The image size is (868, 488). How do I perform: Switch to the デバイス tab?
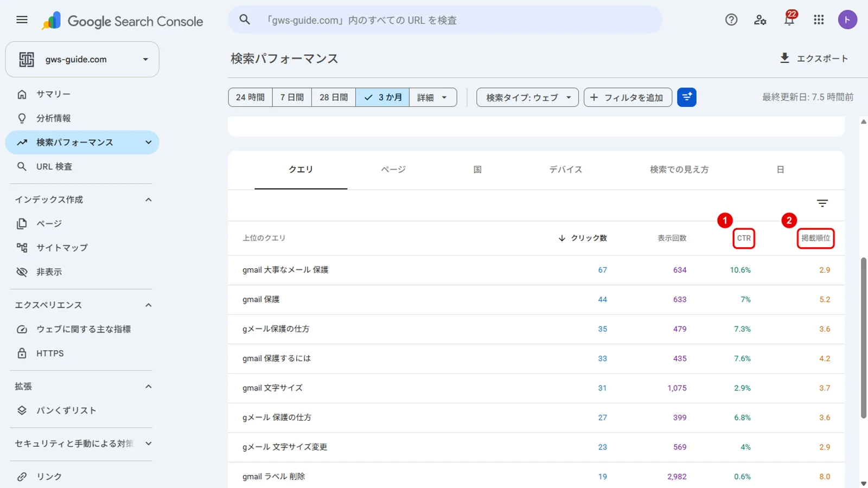[x=566, y=170]
